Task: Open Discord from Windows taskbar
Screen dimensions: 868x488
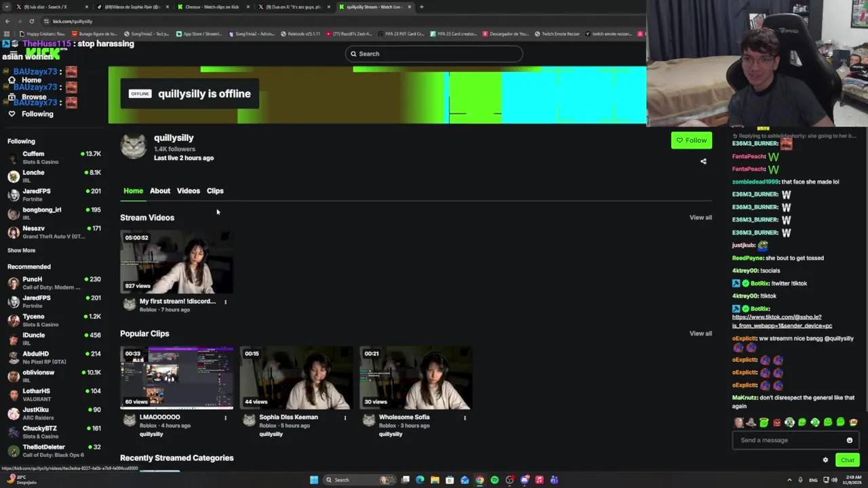Action: point(524,480)
